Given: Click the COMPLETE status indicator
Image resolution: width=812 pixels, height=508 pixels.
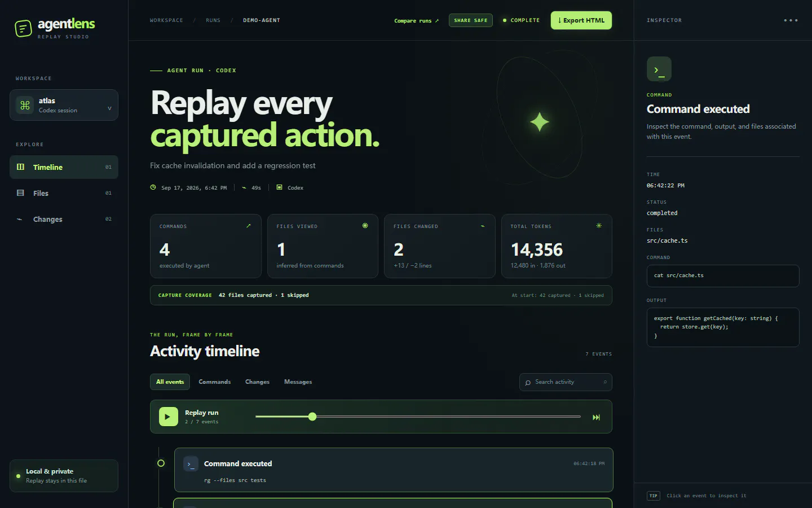Looking at the screenshot, I should [x=522, y=20].
